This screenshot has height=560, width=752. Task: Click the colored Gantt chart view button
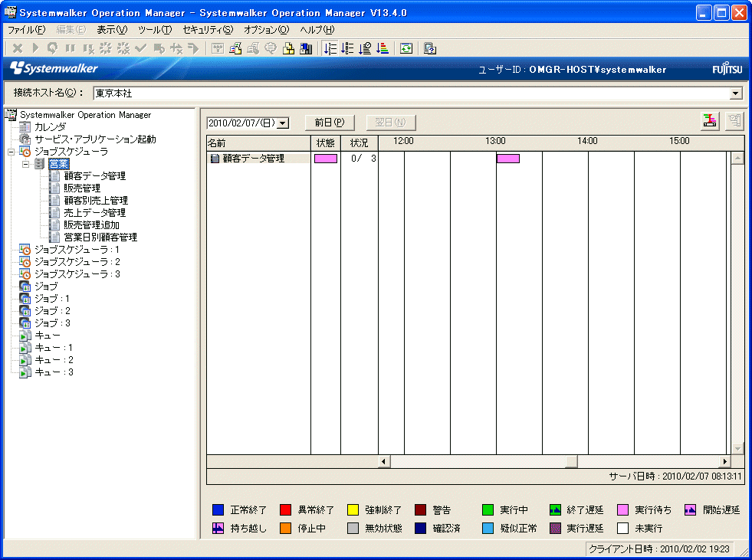tap(710, 120)
